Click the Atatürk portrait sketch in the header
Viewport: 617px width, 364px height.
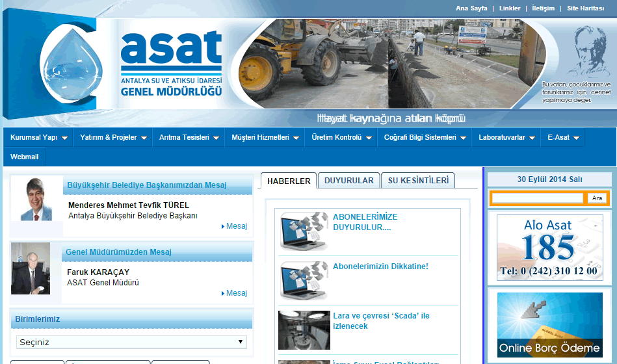[x=590, y=51]
